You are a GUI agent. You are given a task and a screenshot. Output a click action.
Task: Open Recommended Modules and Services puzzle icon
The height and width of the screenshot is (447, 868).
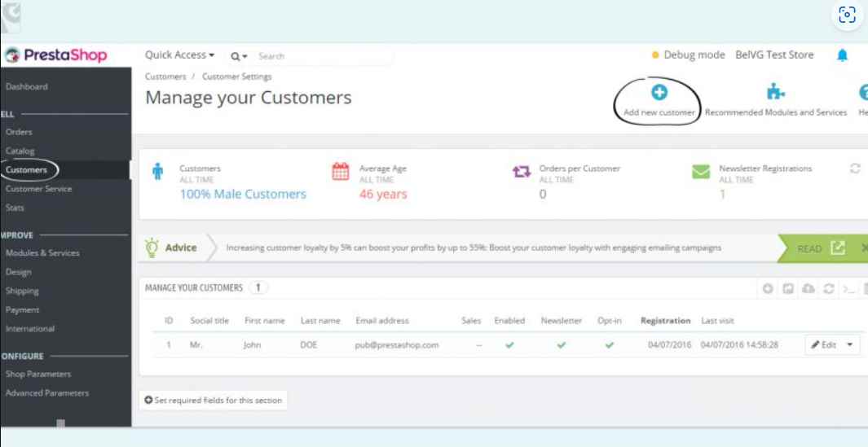pos(776,92)
